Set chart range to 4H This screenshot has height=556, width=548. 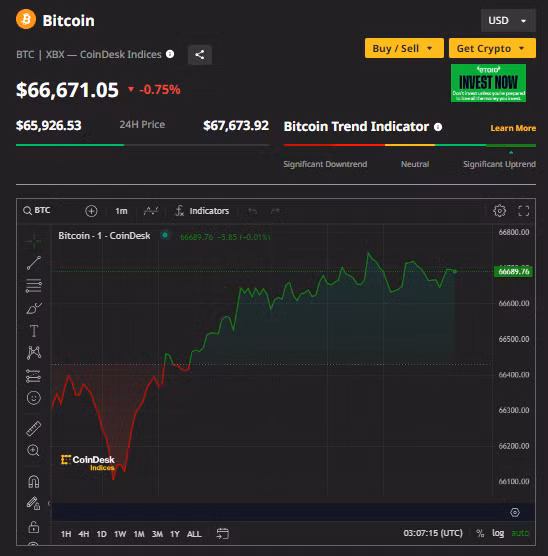(84, 534)
